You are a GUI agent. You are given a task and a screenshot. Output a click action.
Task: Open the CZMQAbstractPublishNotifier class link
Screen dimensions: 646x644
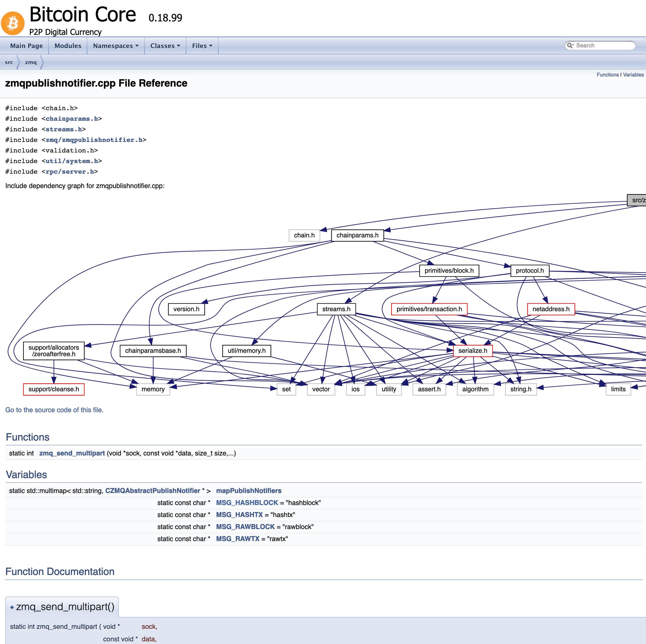pos(152,490)
